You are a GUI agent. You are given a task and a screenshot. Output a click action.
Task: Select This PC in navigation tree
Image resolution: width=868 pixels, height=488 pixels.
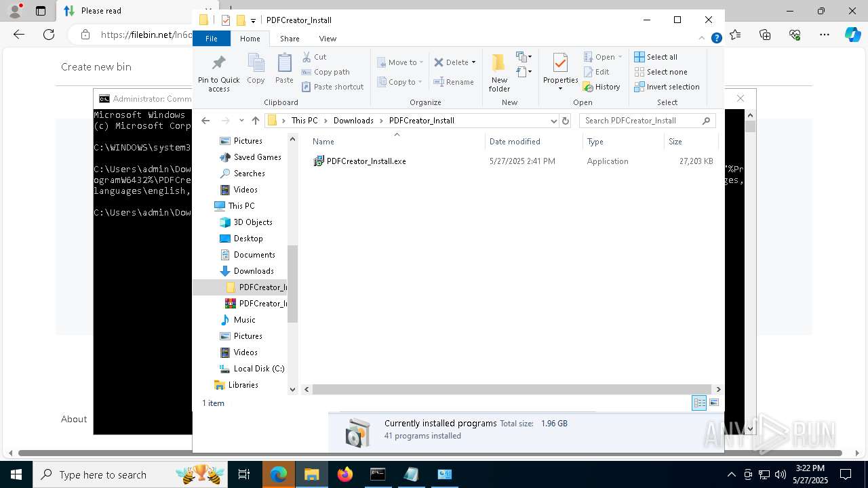[241, 206]
